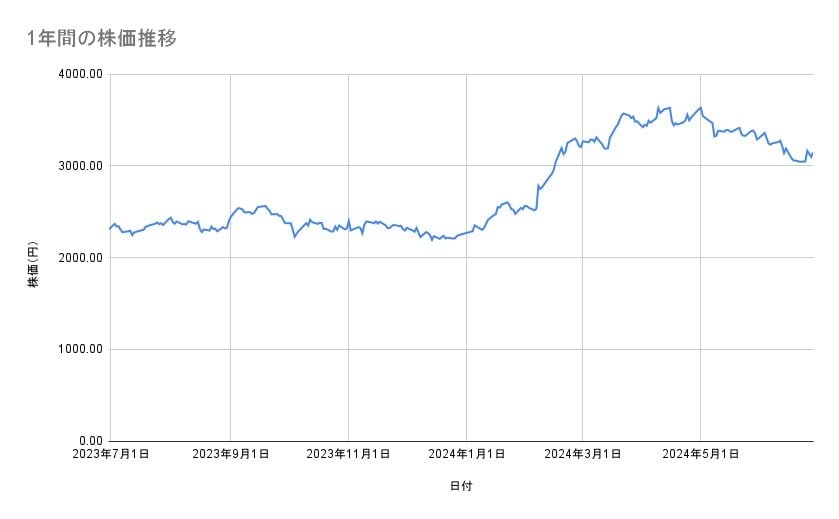Click the price peak just before 2024年5月1日
839x519 pixels.
coord(700,107)
